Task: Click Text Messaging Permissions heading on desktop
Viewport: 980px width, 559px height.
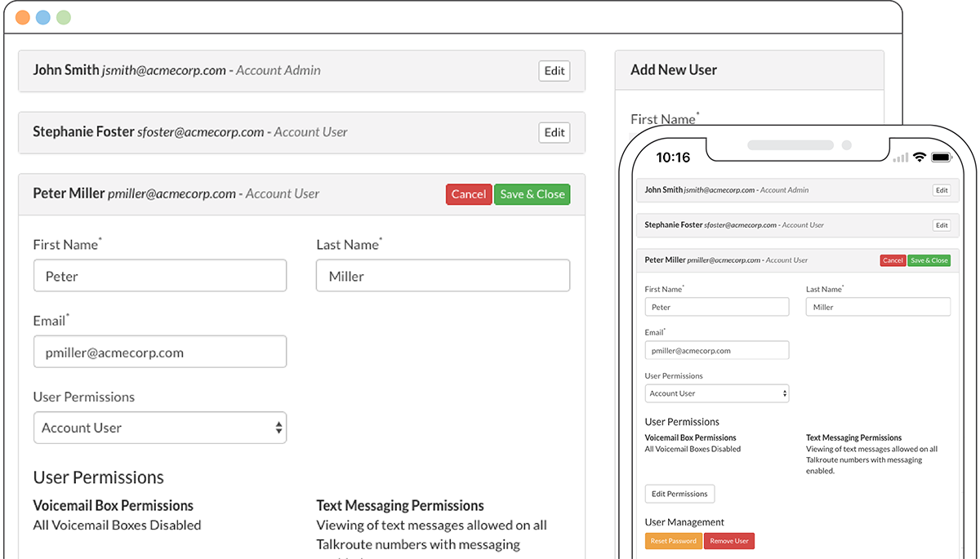Action: coord(400,505)
